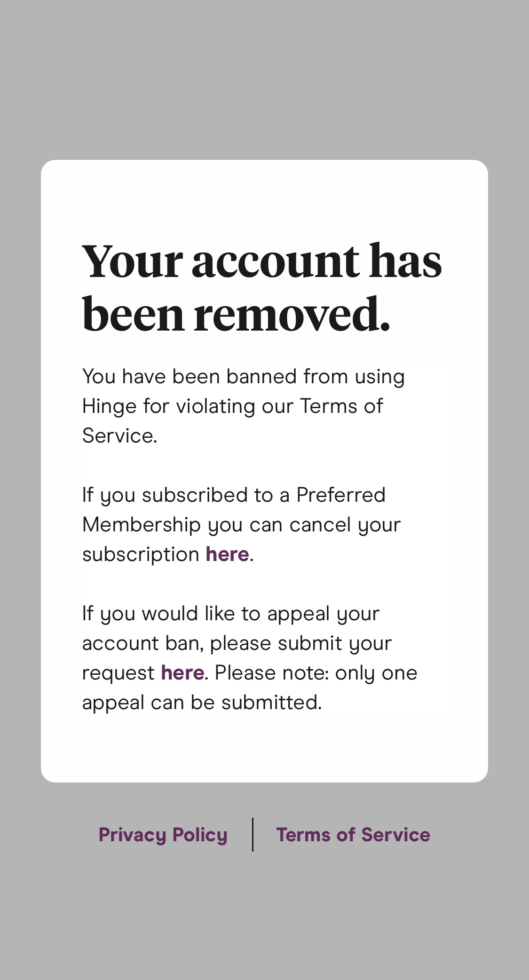The height and width of the screenshot is (980, 529).
Task: Click the "Please note: only one" sentence
Action: pyautogui.click(x=316, y=673)
